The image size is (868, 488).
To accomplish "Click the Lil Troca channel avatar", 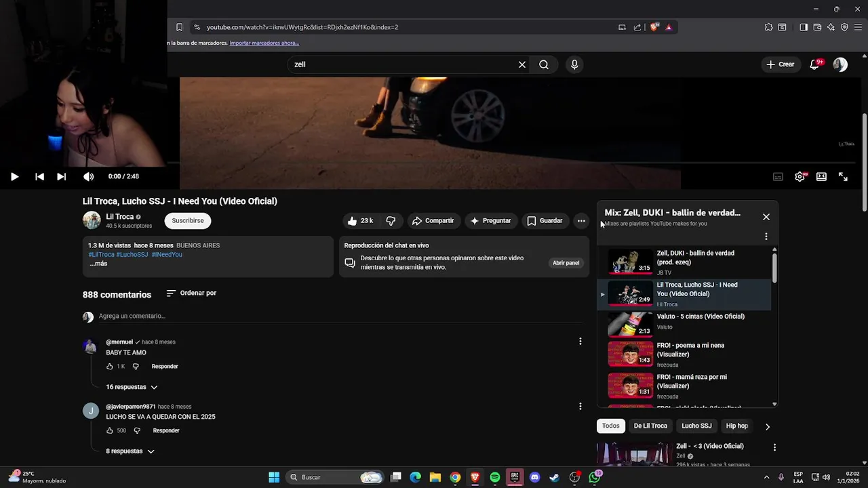I will (92, 220).
